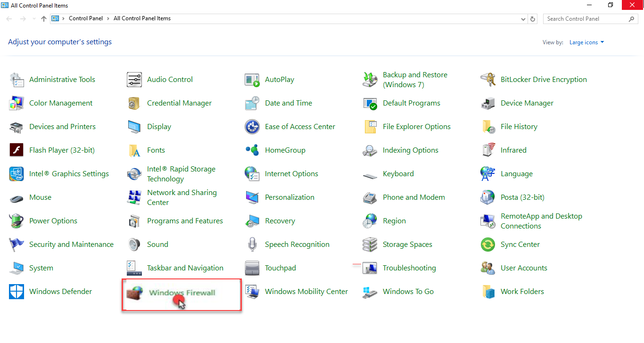644x343 pixels.
Task: Open Ease of Access Center
Action: [300, 126]
